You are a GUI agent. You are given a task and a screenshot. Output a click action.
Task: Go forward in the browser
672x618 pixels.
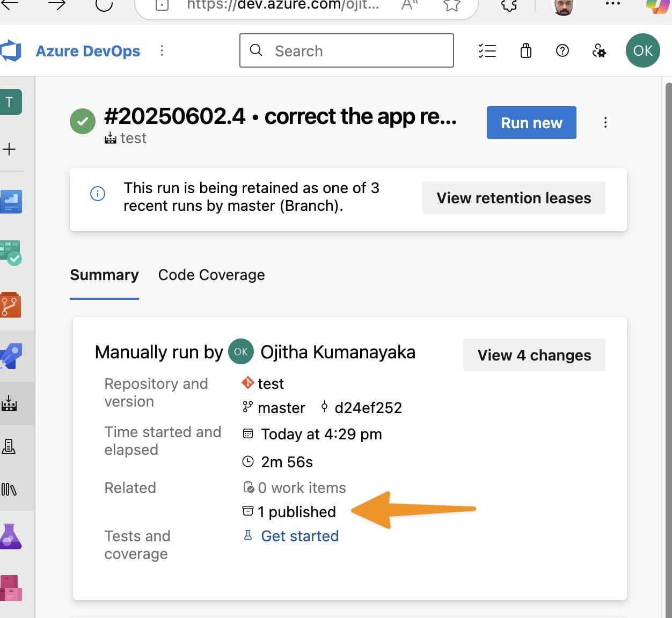click(56, 4)
